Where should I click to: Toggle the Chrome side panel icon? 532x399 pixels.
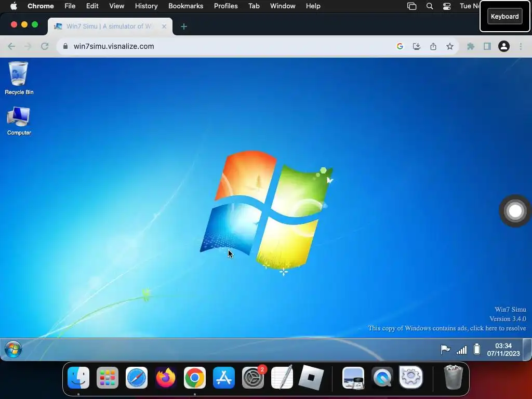(487, 46)
